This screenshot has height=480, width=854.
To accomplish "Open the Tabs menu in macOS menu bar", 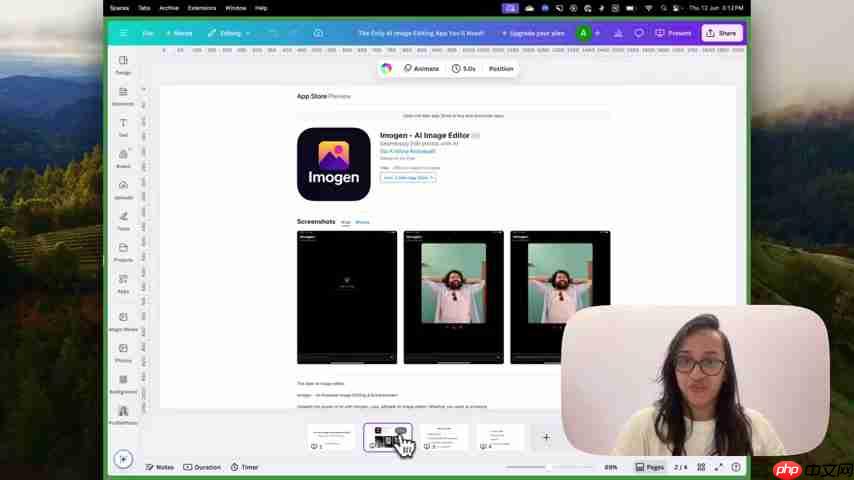I will point(144,8).
